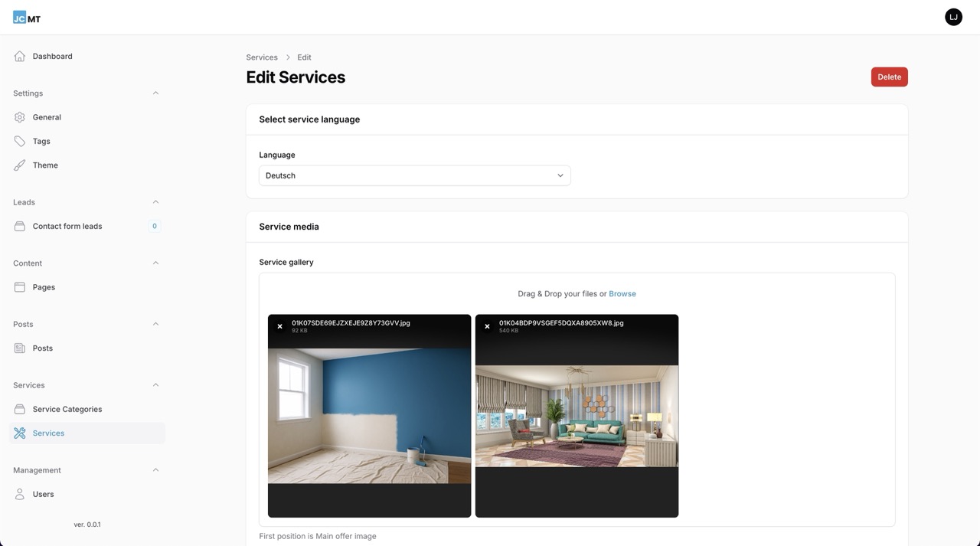Viewport: 980px width, 546px height.
Task: Open the LJ user avatar menu
Action: (x=952, y=16)
